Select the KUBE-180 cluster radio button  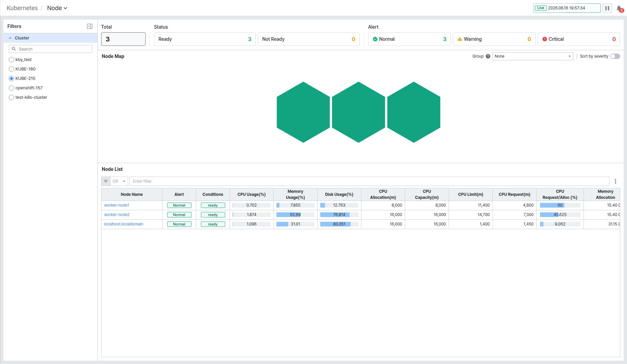pyautogui.click(x=11, y=69)
